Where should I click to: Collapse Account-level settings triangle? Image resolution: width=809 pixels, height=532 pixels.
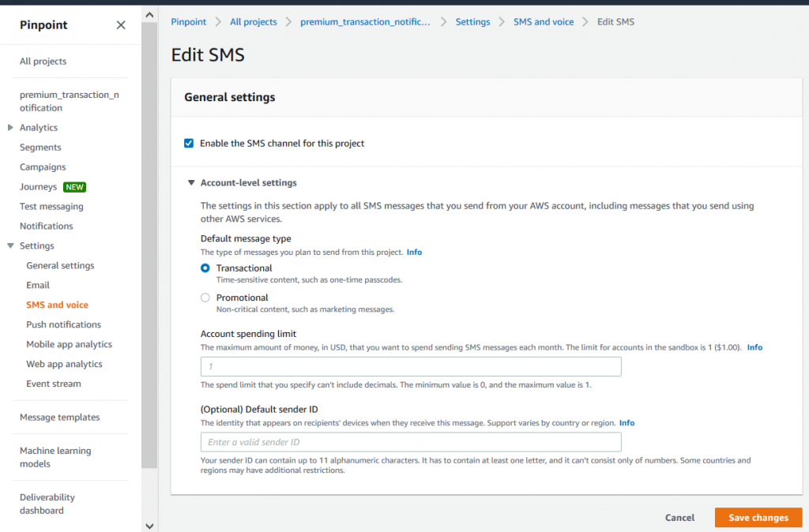click(191, 182)
